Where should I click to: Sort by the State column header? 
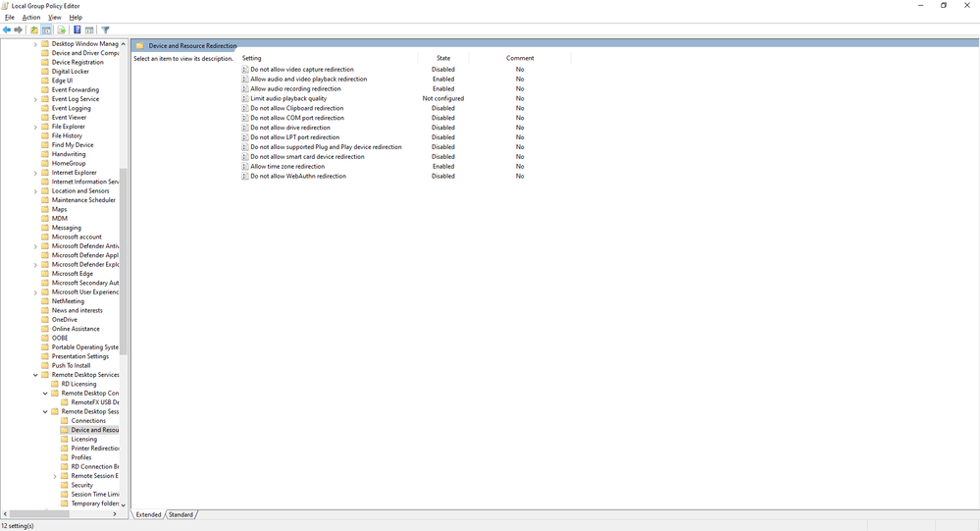tap(443, 58)
